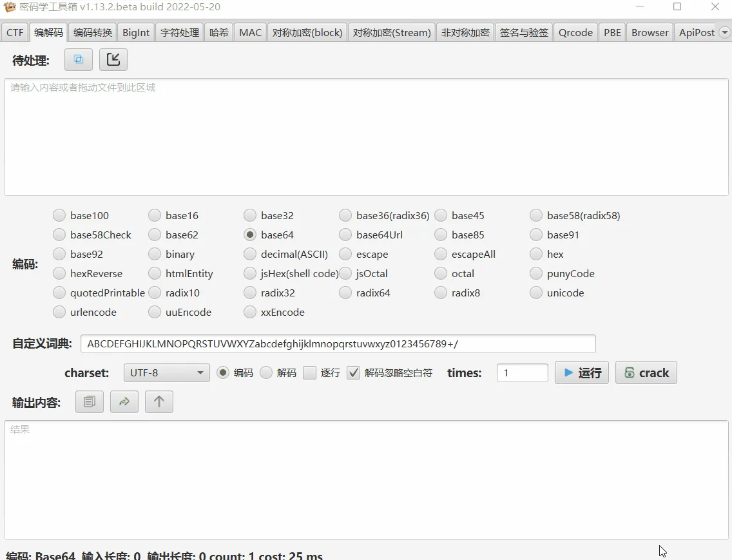This screenshot has width=732, height=560.
Task: Open the 哈希 tab
Action: (219, 33)
